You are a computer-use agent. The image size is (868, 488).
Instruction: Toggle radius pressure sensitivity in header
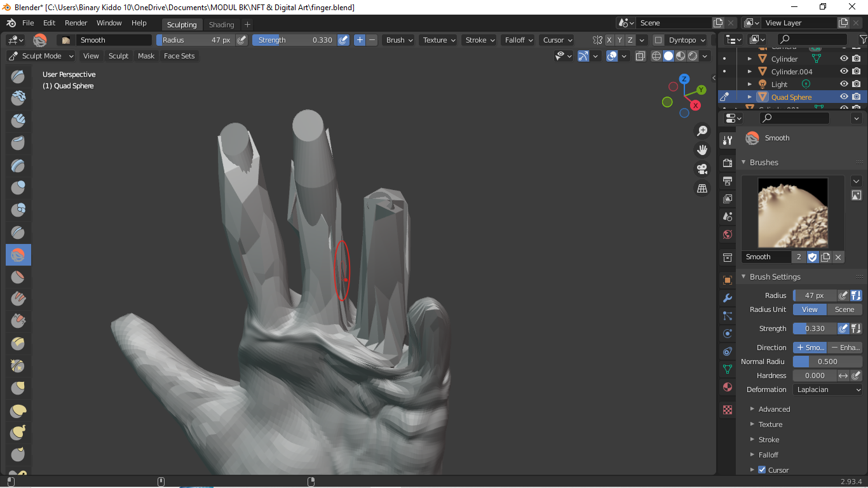coord(241,40)
